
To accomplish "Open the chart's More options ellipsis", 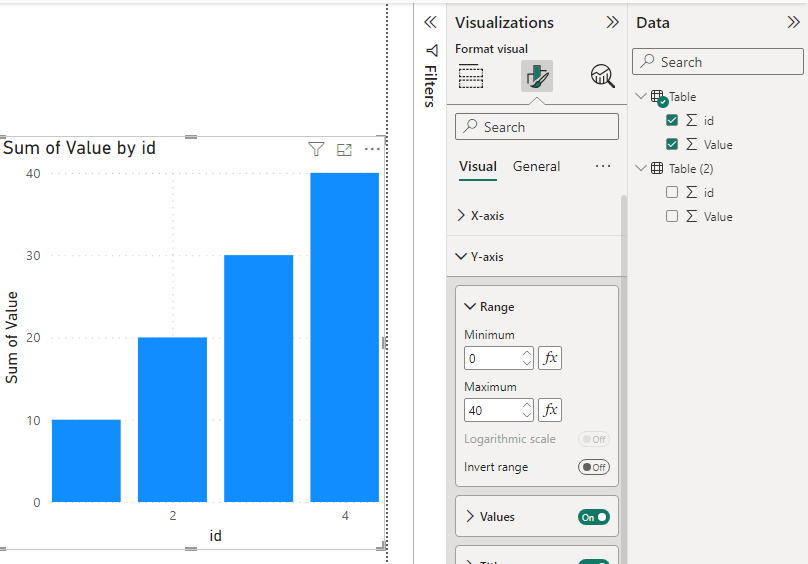I will click(x=372, y=150).
